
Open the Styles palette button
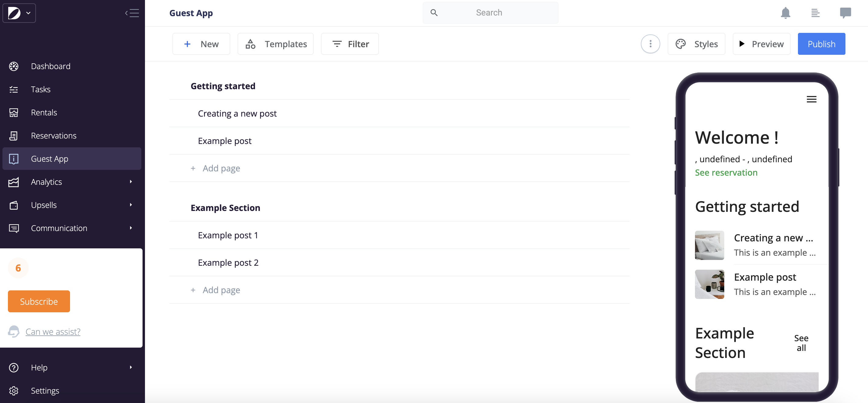click(696, 44)
